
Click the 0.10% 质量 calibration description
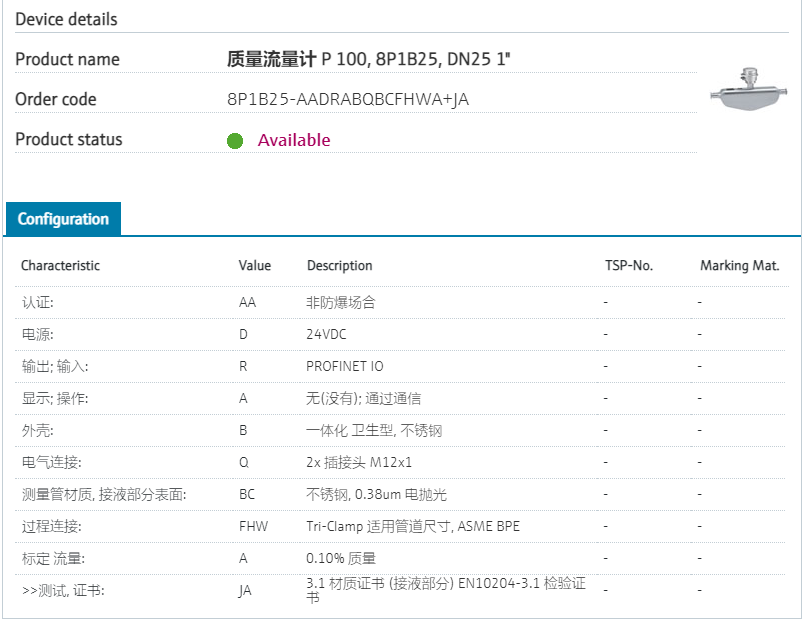pos(341,558)
